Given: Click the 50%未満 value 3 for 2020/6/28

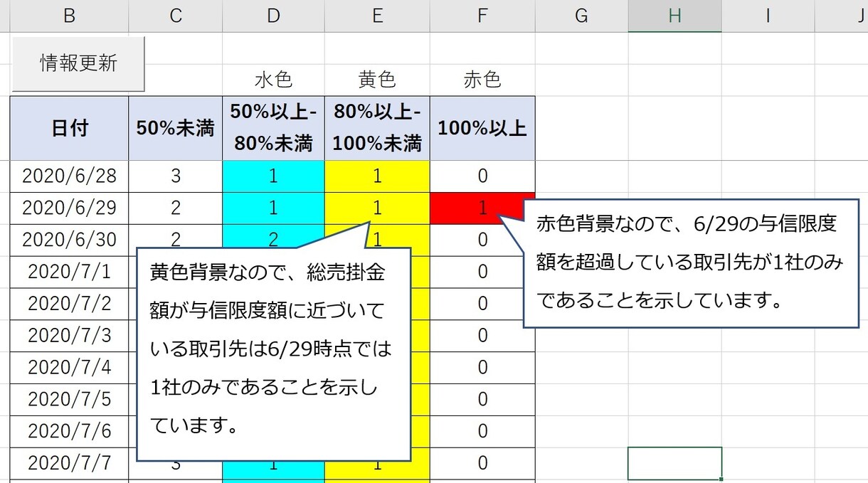Looking at the screenshot, I should click(x=176, y=176).
